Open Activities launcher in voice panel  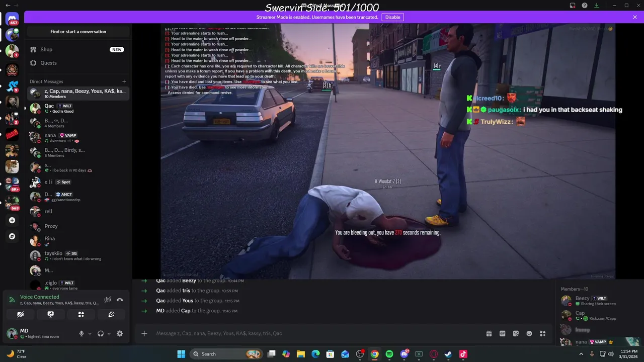(x=81, y=314)
